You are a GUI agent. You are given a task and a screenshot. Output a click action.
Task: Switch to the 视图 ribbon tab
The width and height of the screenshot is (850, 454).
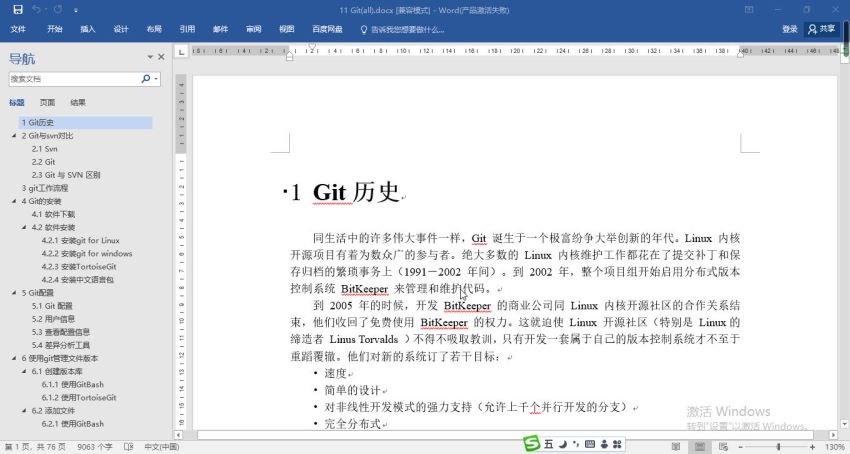click(x=286, y=29)
